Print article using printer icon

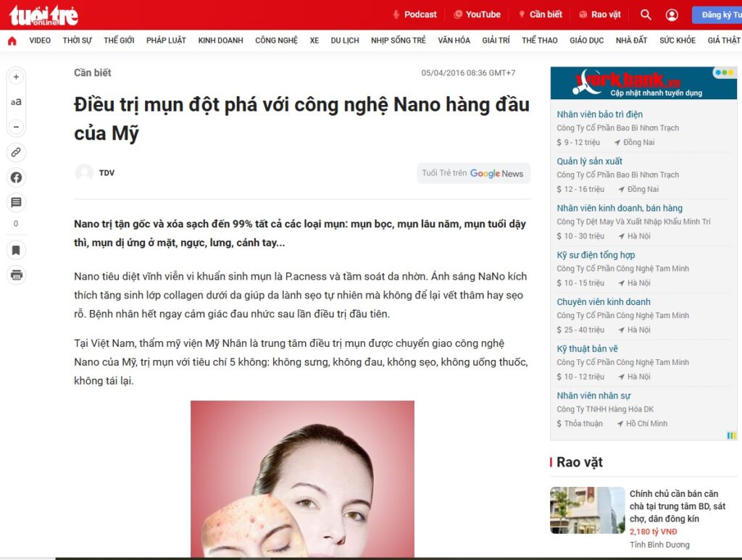click(16, 275)
